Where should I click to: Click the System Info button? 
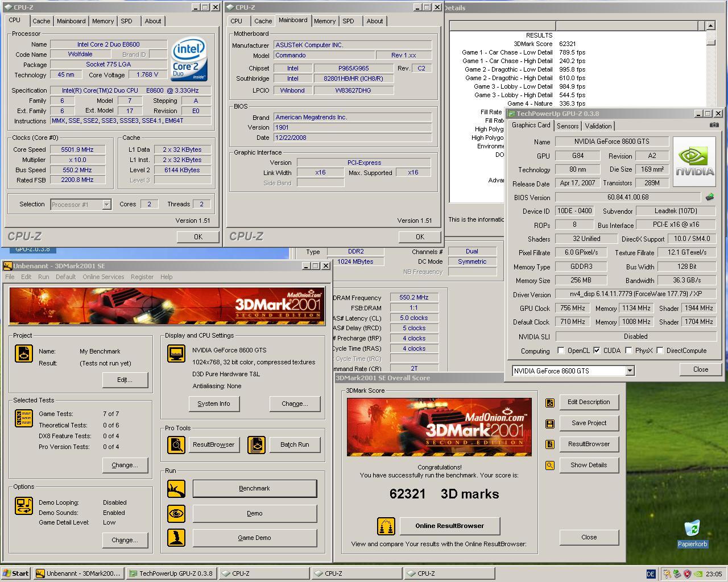tap(214, 404)
